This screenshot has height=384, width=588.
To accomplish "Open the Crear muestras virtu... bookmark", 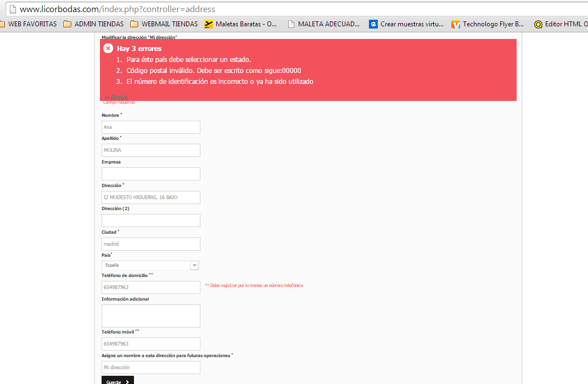I will [x=406, y=24].
